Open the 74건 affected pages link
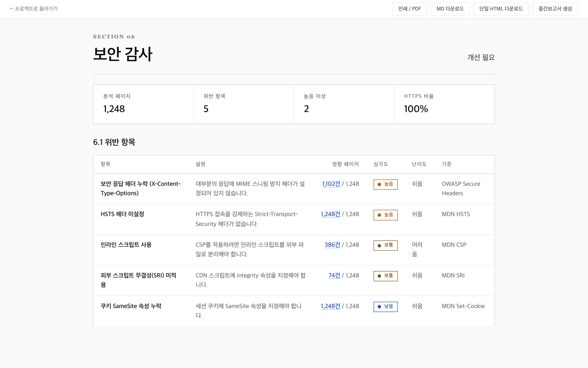The height and width of the screenshot is (368, 588). click(x=334, y=276)
